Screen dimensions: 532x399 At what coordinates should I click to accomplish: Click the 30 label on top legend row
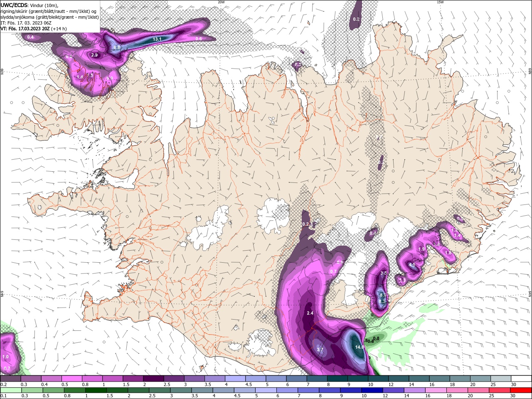point(514,384)
